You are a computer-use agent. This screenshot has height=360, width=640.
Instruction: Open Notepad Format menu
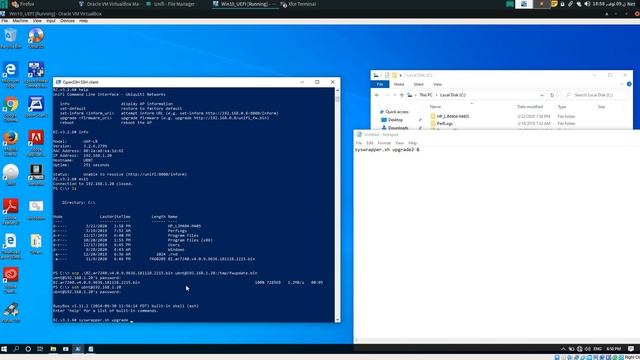(x=384, y=143)
